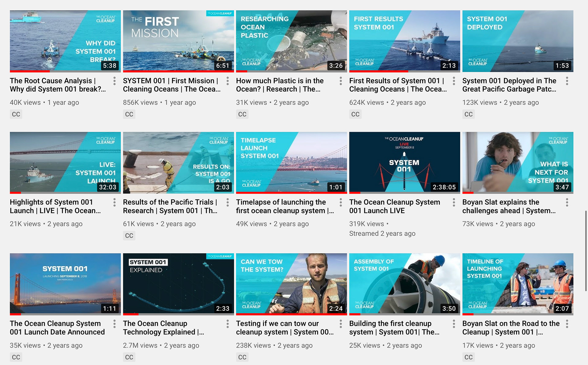Viewport: 588px width, 365px height.
Task: Play 'System 001 Explained' thumbnail
Action: (x=179, y=284)
